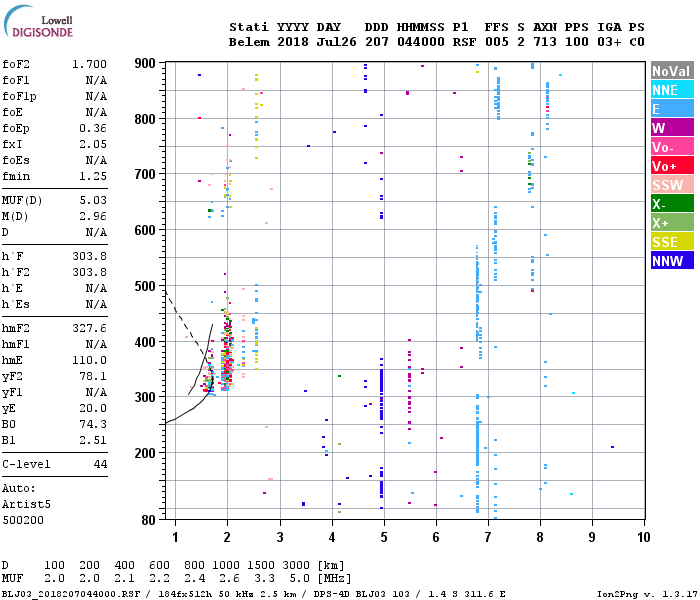Click the DDD 207 header value
Screen dimensions: 700x600
377,42
